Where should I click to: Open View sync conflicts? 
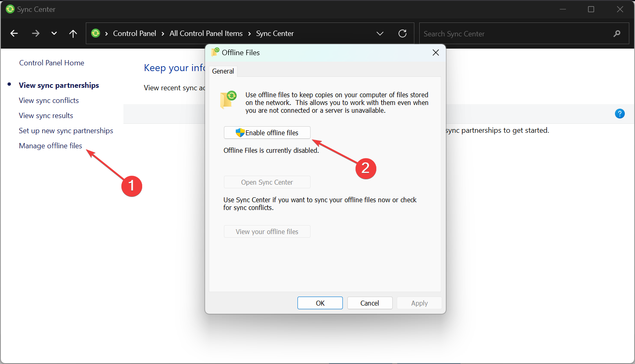49,100
